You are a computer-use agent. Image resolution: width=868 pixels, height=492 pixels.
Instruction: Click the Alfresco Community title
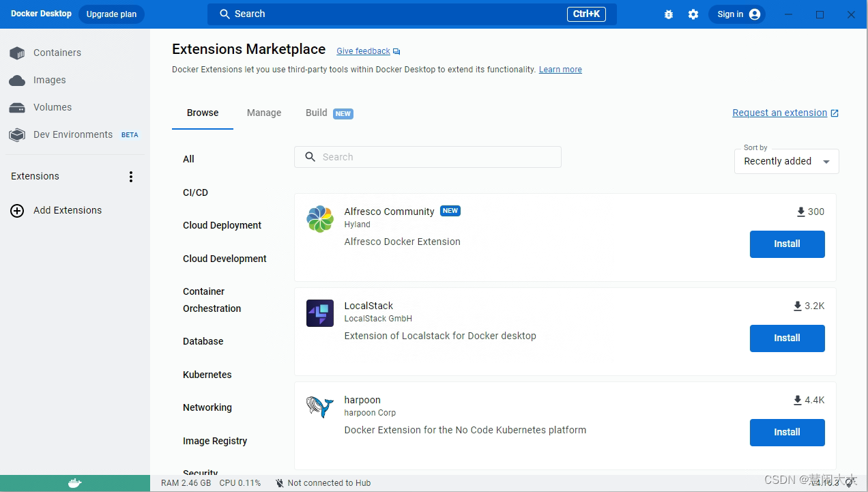[389, 212]
